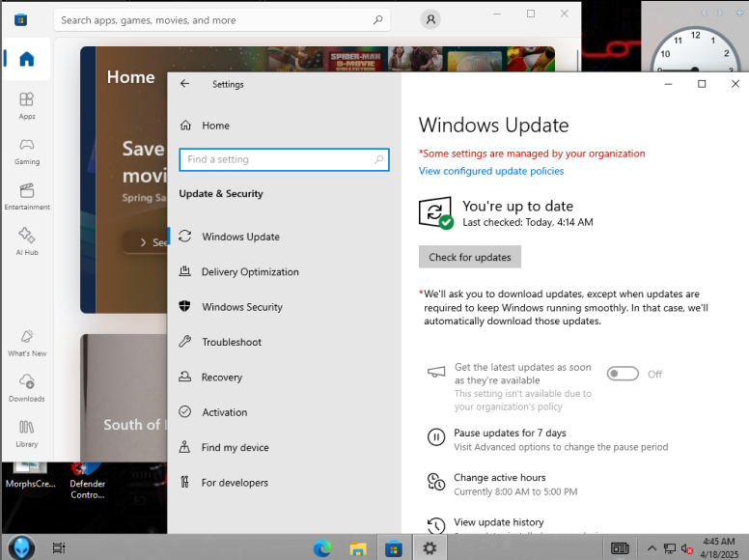Open What's New in Microsoft Store
The image size is (749, 560).
click(27, 343)
